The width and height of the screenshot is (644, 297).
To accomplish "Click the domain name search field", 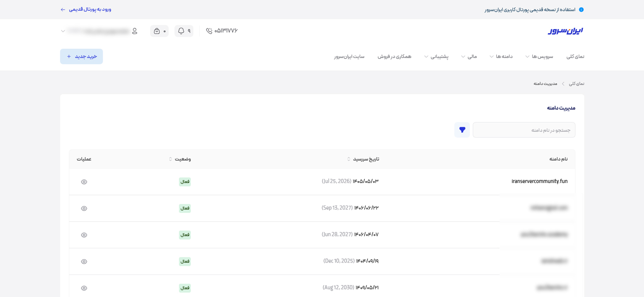I will coord(523,130).
